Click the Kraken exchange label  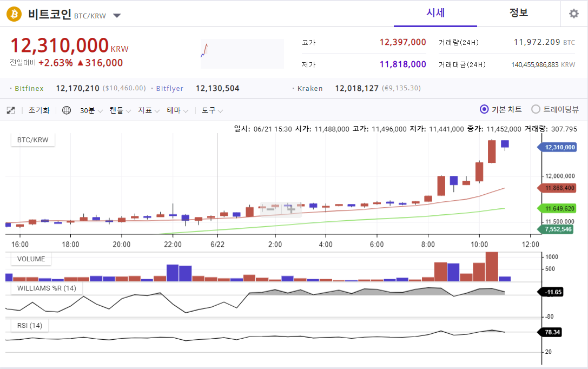pyautogui.click(x=310, y=89)
